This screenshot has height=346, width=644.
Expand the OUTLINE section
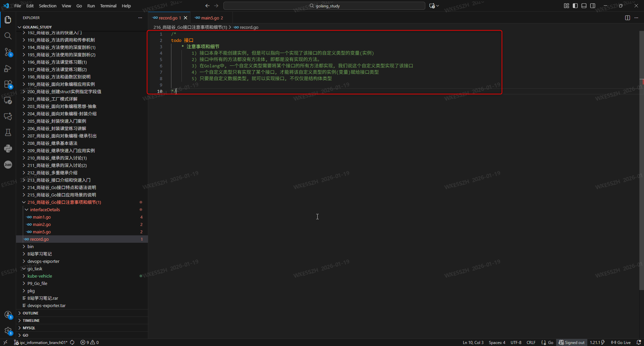point(30,313)
